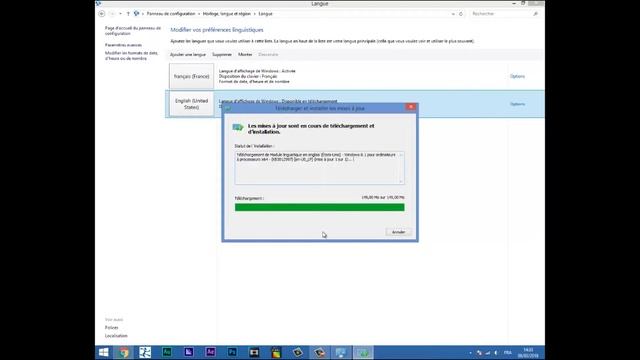Click Horloge, langue et région breadcrumb
640x360 pixels.
coord(227,14)
